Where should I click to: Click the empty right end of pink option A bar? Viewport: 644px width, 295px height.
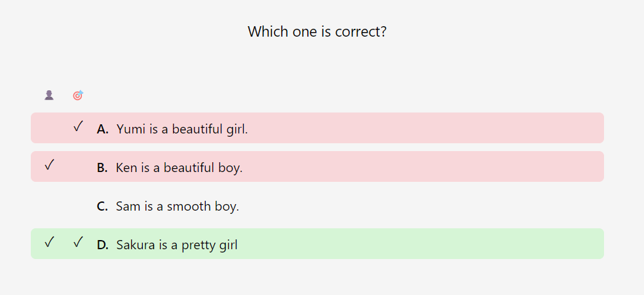pos(557,128)
